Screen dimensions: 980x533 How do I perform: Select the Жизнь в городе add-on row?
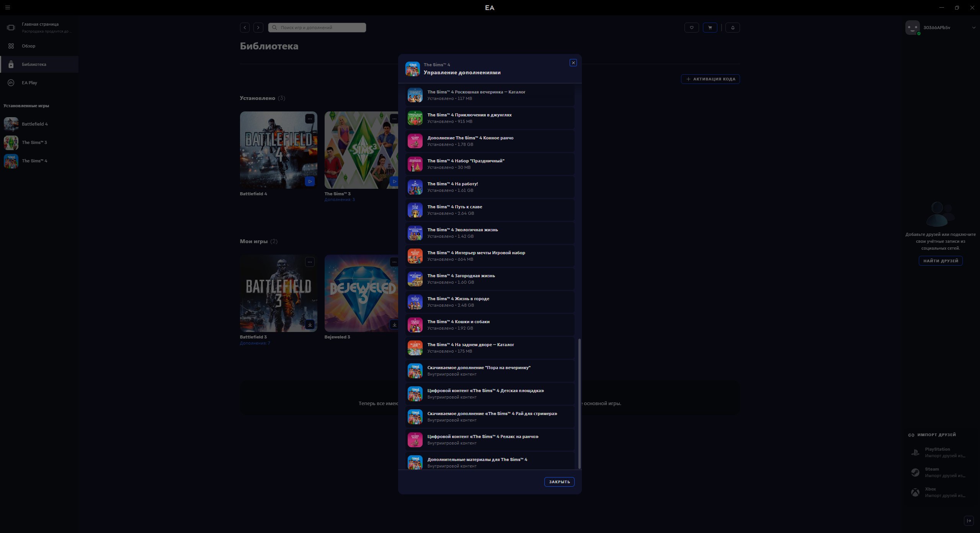[490, 302]
